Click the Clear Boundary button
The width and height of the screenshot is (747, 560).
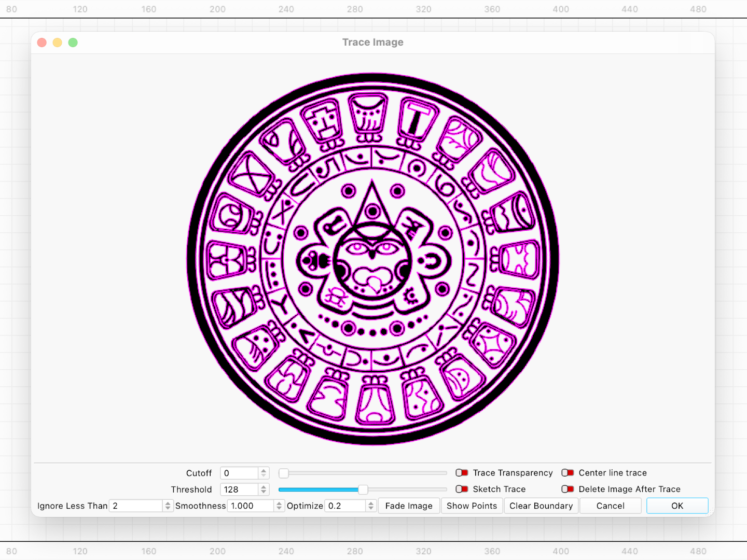541,506
